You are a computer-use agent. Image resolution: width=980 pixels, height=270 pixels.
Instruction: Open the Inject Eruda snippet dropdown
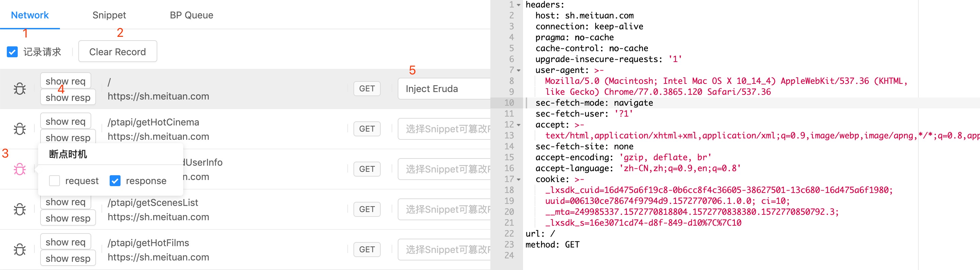point(444,89)
